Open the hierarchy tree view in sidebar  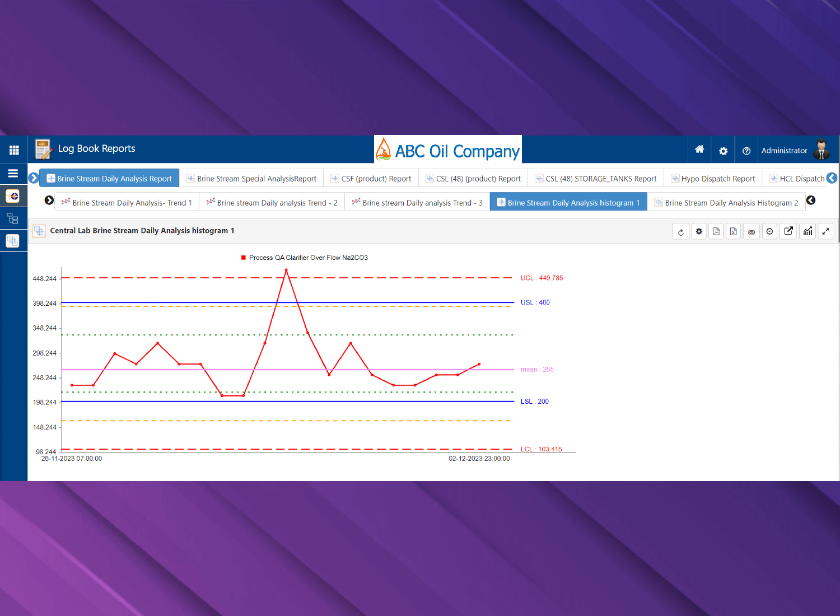point(13,218)
